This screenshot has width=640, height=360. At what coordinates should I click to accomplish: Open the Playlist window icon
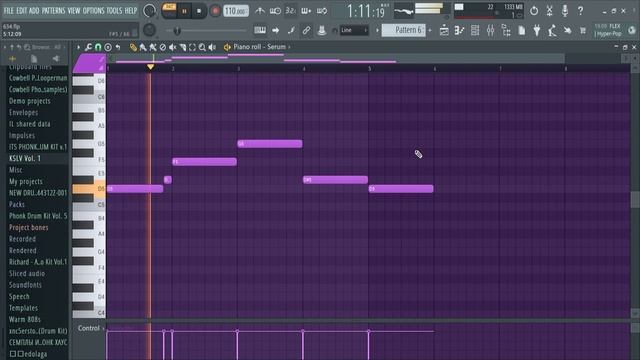[x=444, y=30]
